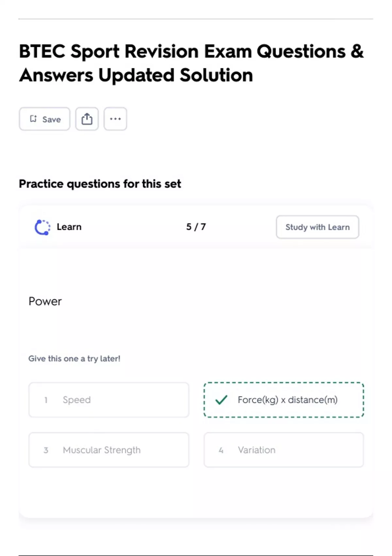The width and height of the screenshot is (392, 556).
Task: Click the number 1 badge beside Speed
Action: click(46, 400)
